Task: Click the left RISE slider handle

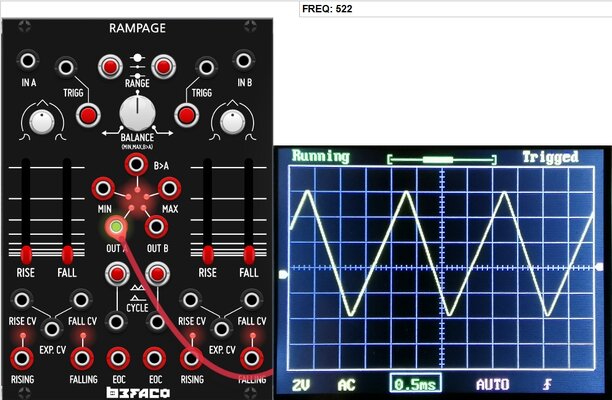Action: click(26, 254)
